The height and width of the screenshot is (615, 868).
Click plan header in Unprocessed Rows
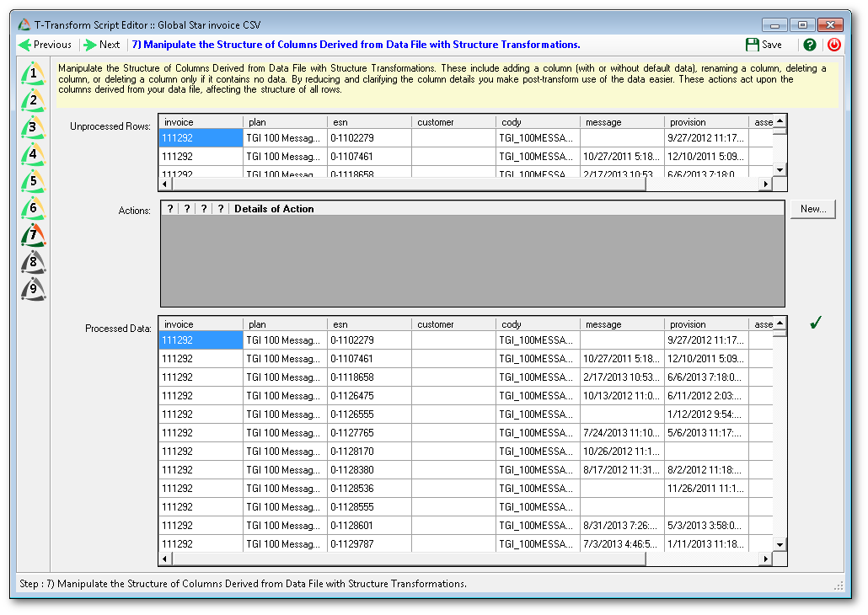coord(285,122)
